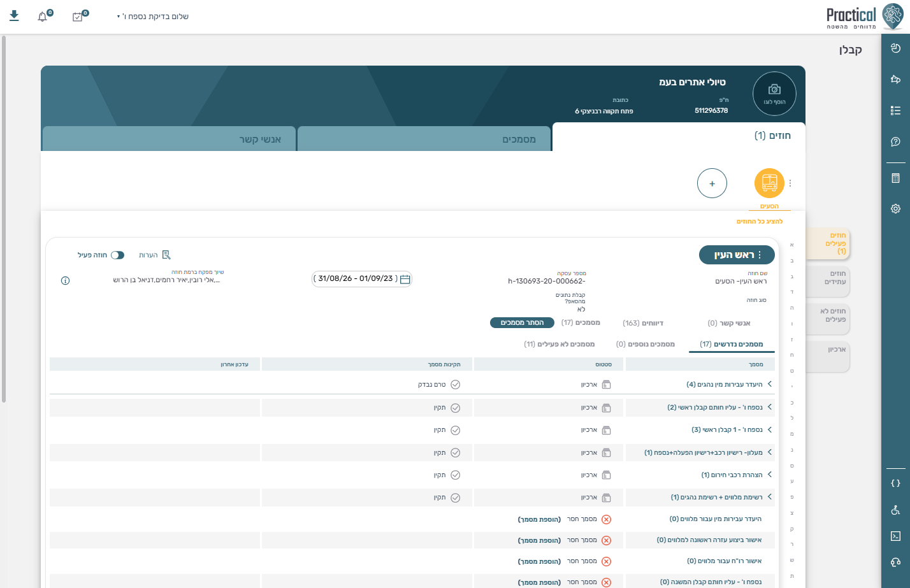The image size is (910, 588).
Task: Click הוספת מסמך in אישור ביצוע עזרה ראשונה row
Action: 539,541
